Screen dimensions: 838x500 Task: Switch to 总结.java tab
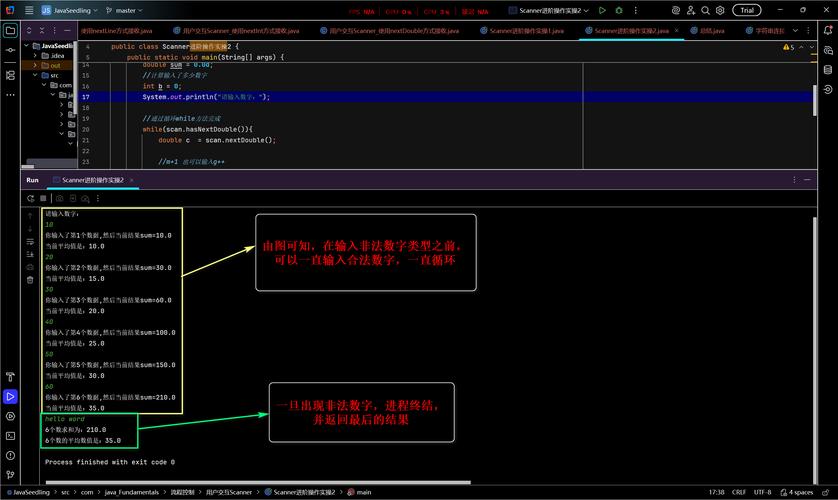click(708, 30)
